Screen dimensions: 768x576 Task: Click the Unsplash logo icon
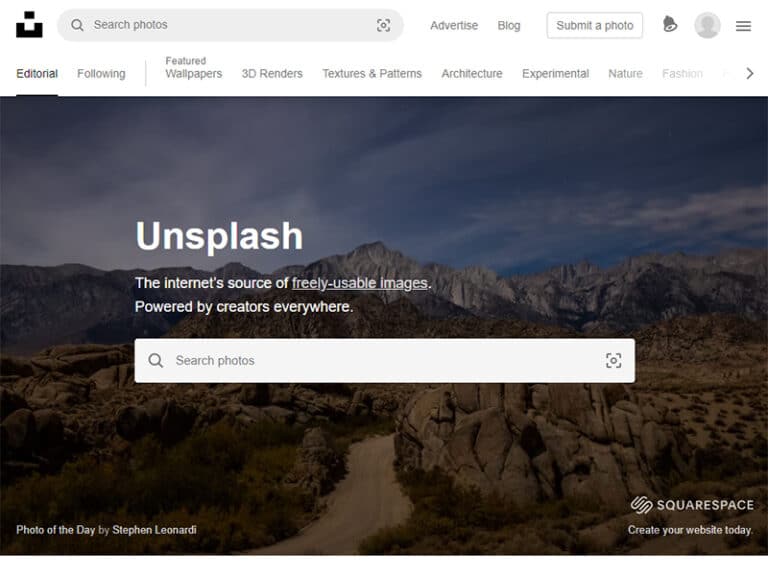29,25
